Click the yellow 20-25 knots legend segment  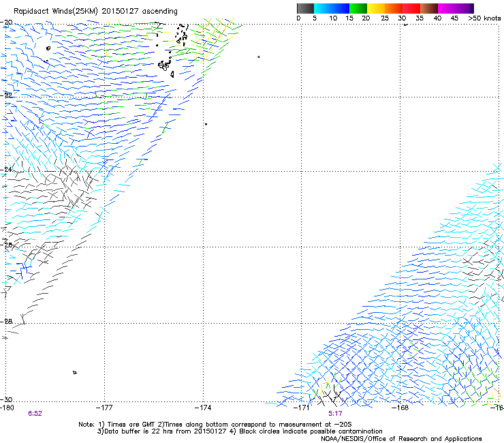(376, 8)
